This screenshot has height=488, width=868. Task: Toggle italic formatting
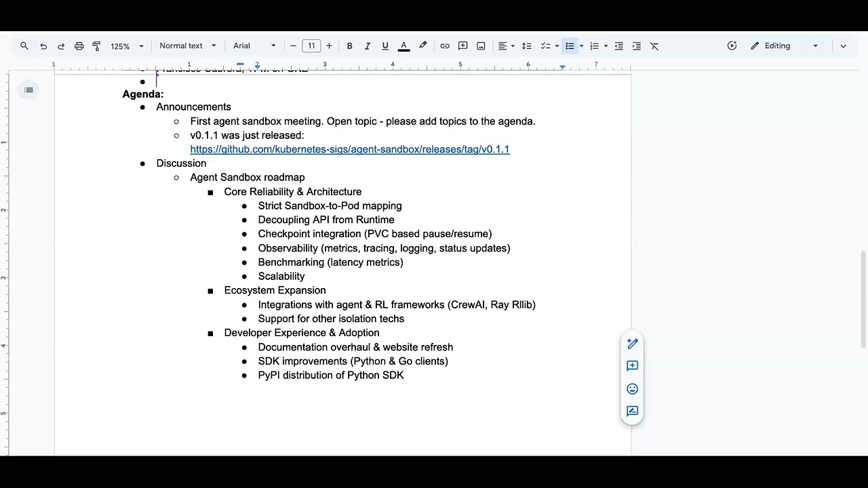pyautogui.click(x=367, y=46)
